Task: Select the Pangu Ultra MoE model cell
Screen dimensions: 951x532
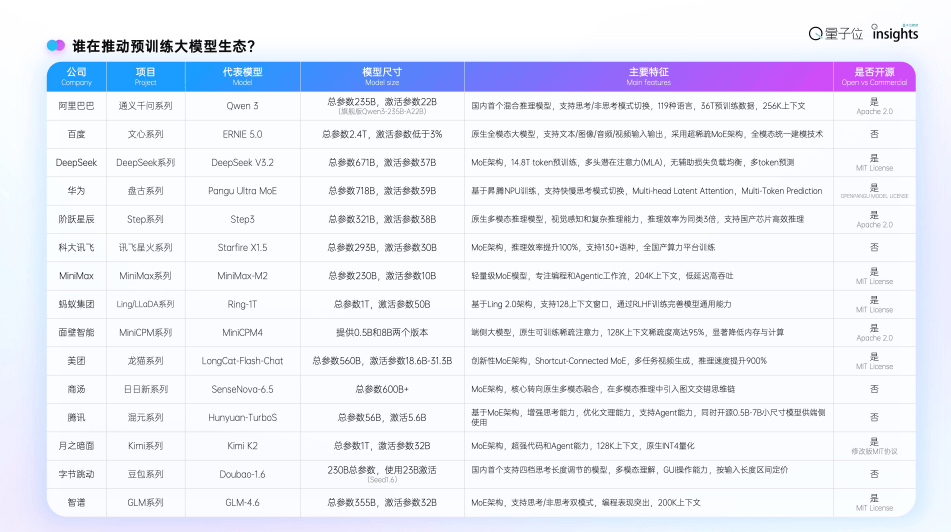Action: click(242, 190)
